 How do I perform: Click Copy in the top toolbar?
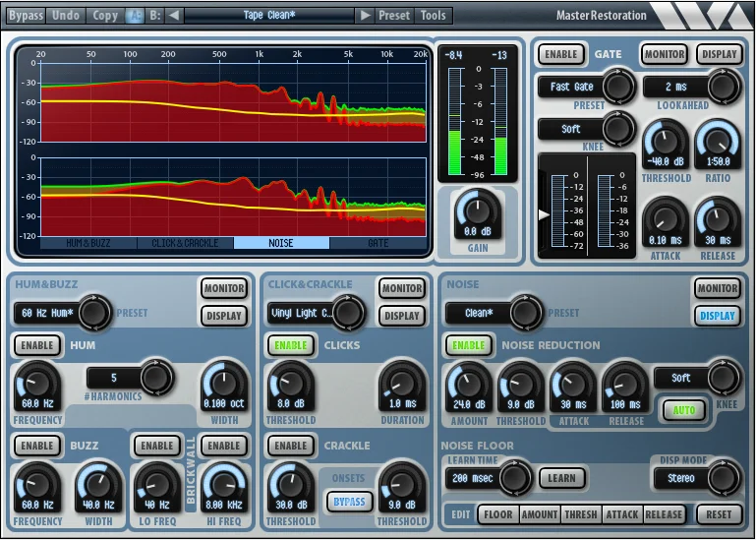105,16
